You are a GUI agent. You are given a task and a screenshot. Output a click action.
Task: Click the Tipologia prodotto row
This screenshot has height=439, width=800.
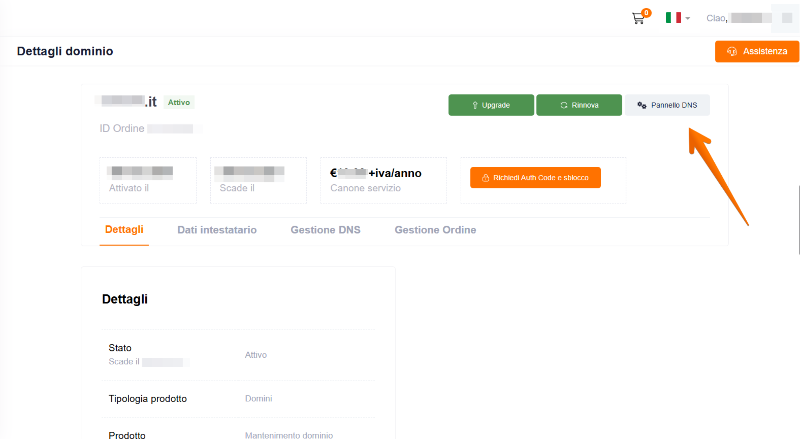(x=239, y=399)
